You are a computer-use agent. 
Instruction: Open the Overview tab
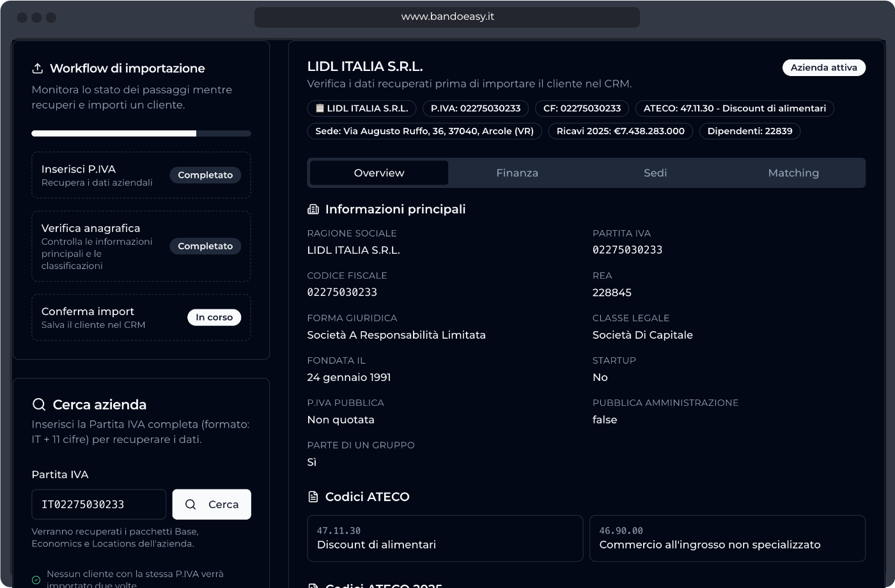(379, 173)
